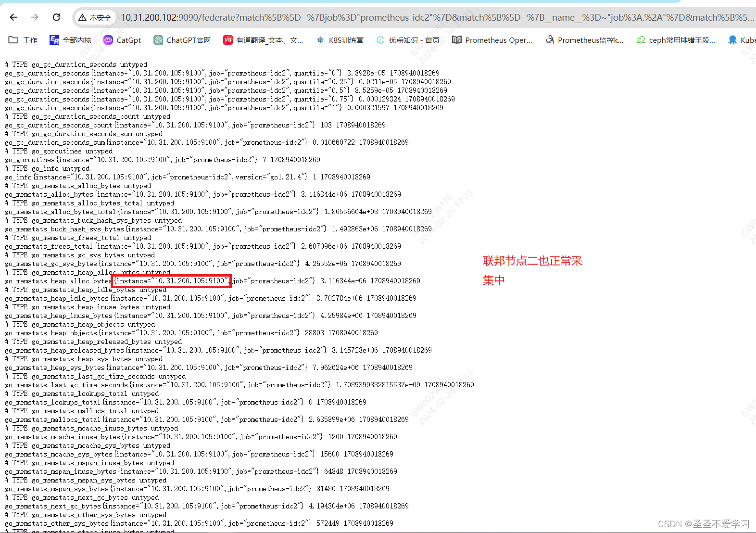
Task: Click the go_memstats_frees_total metric line
Action: tap(203, 246)
